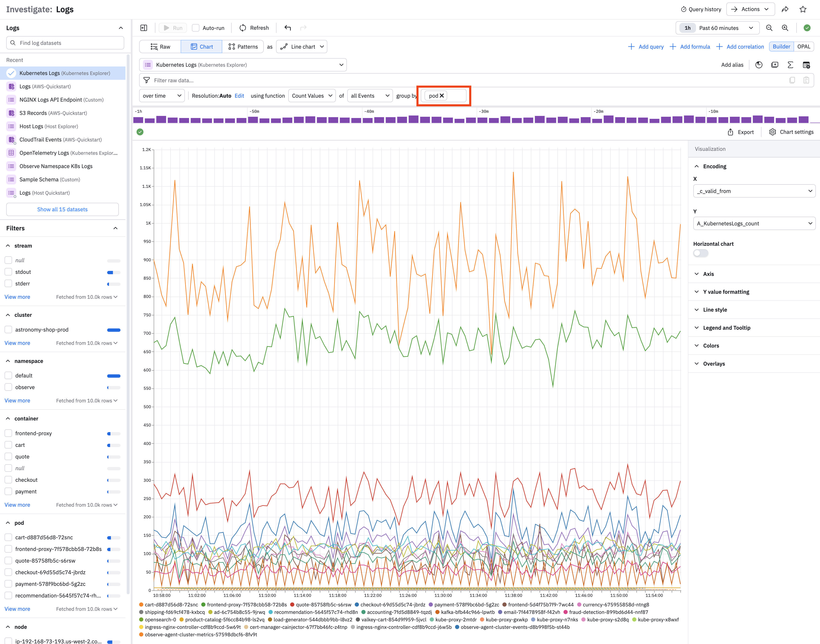Click the undo arrow icon
820x644 pixels.
click(288, 28)
